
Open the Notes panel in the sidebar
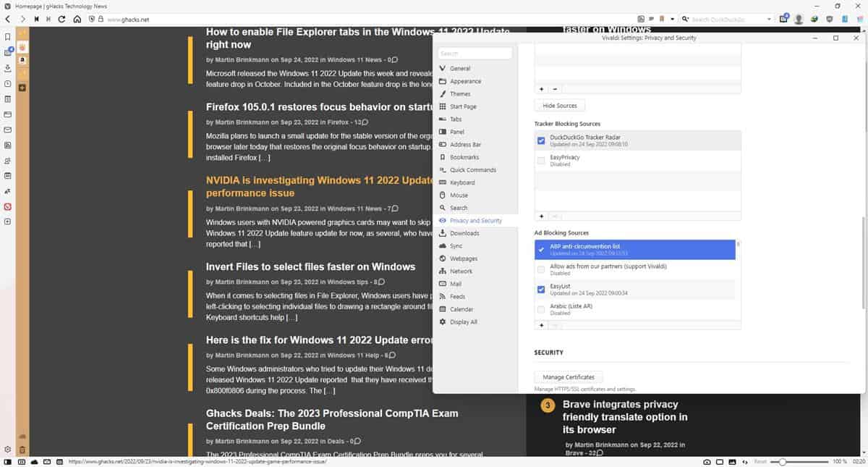(7, 98)
